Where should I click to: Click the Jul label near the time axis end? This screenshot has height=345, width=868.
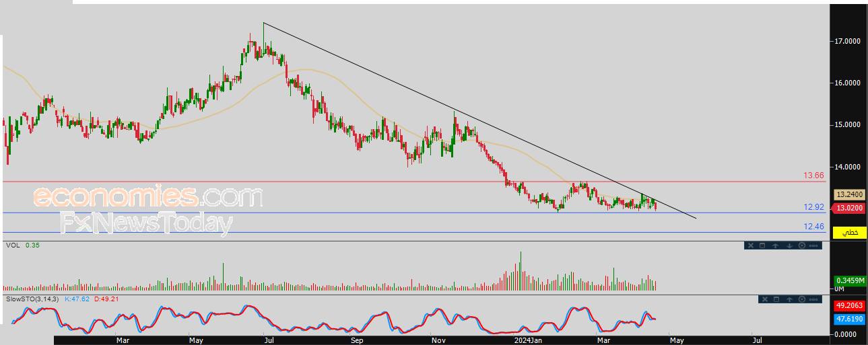click(x=757, y=340)
